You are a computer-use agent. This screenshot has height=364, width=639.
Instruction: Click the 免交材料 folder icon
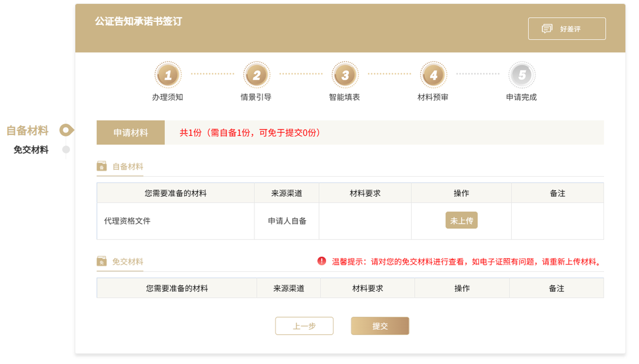(x=102, y=262)
